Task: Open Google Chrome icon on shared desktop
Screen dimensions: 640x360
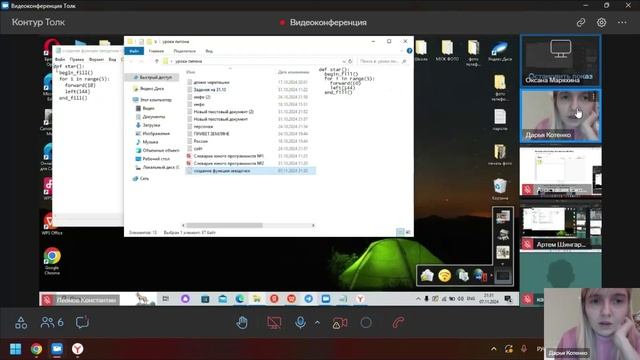Action: [52, 260]
